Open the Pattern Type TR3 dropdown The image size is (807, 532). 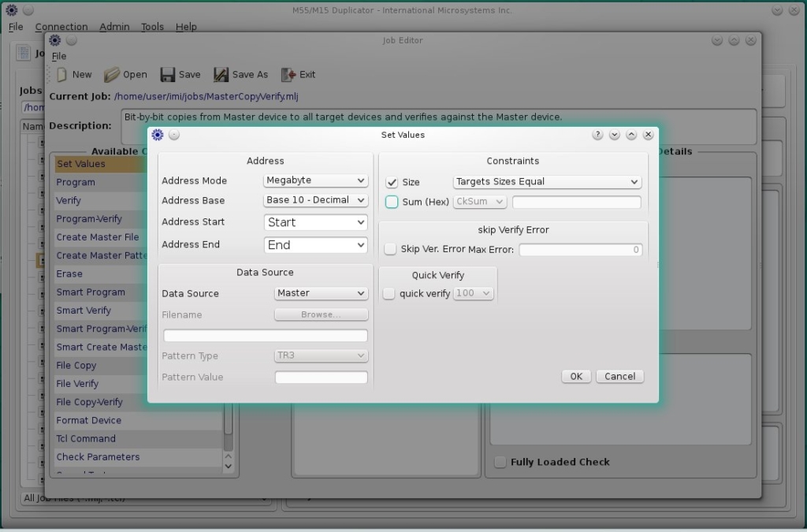pyautogui.click(x=321, y=355)
